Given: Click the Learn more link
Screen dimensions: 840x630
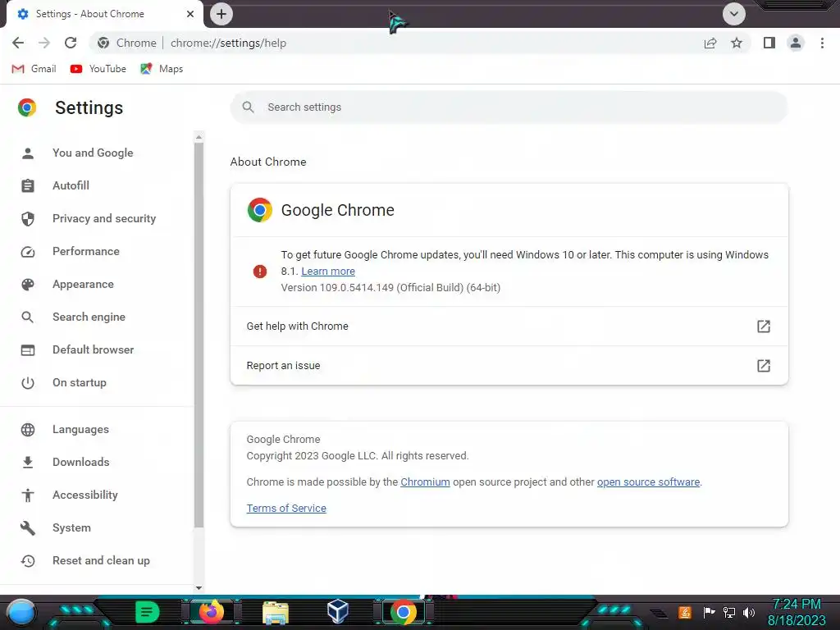Looking at the screenshot, I should 328,271.
